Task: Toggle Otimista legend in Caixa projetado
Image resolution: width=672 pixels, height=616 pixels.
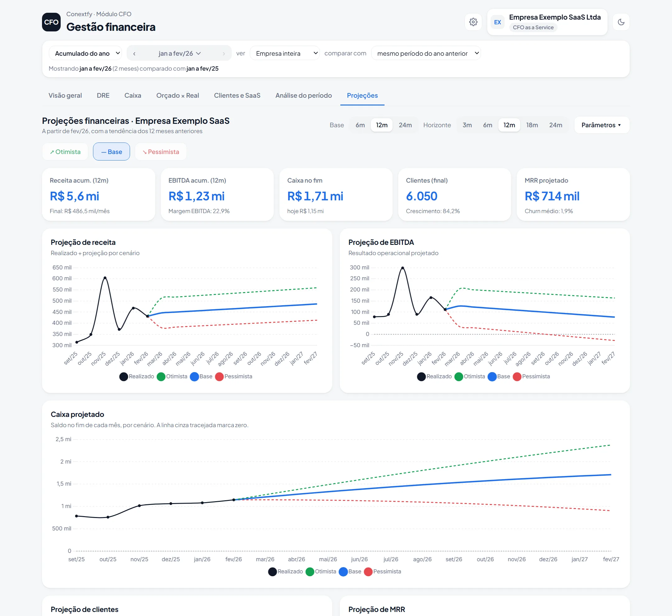Action: 321,571
